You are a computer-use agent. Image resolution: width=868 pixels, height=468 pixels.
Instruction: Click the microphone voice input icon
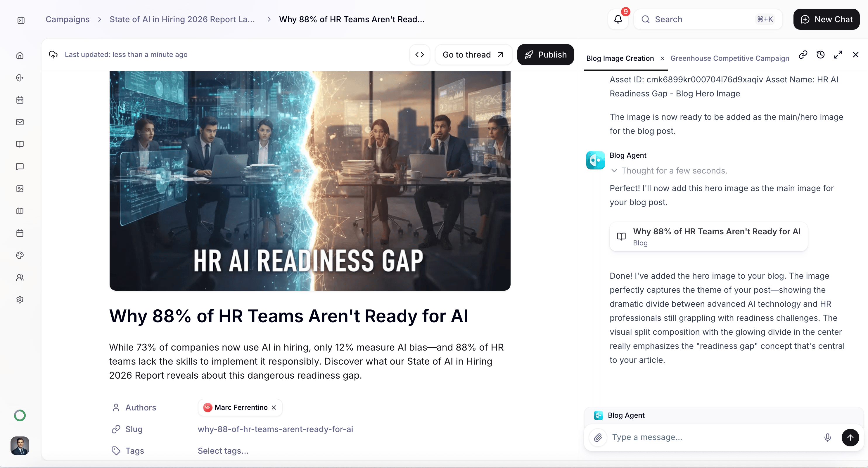coord(827,437)
